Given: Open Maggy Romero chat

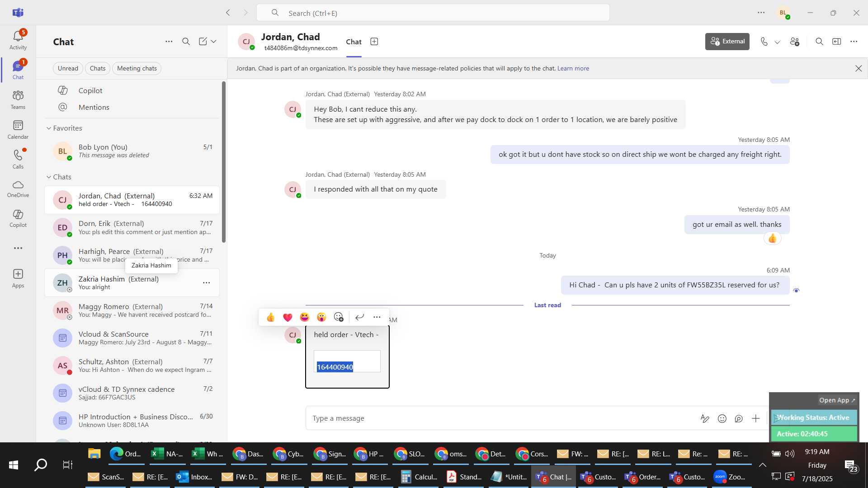Looking at the screenshot, I should click(x=132, y=310).
